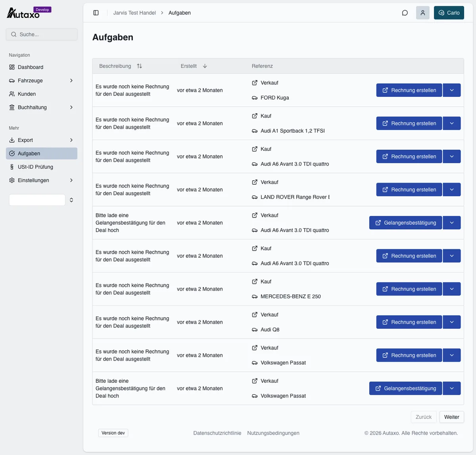
Task: Click the Version dev badge
Action: point(113,433)
